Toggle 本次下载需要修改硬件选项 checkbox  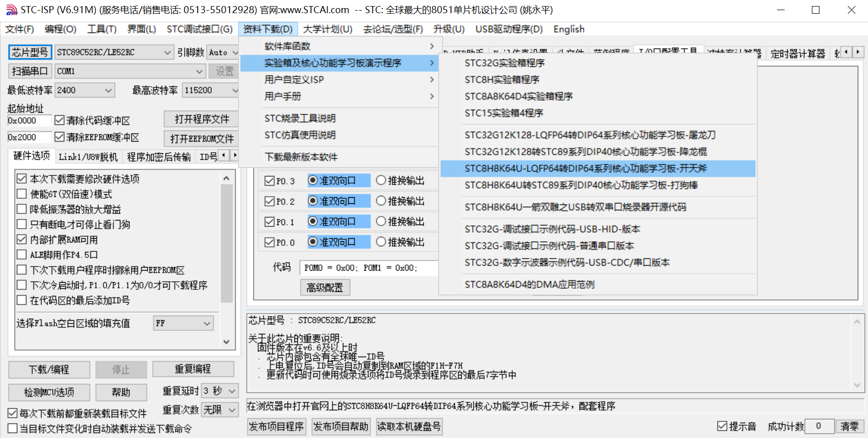pos(22,179)
